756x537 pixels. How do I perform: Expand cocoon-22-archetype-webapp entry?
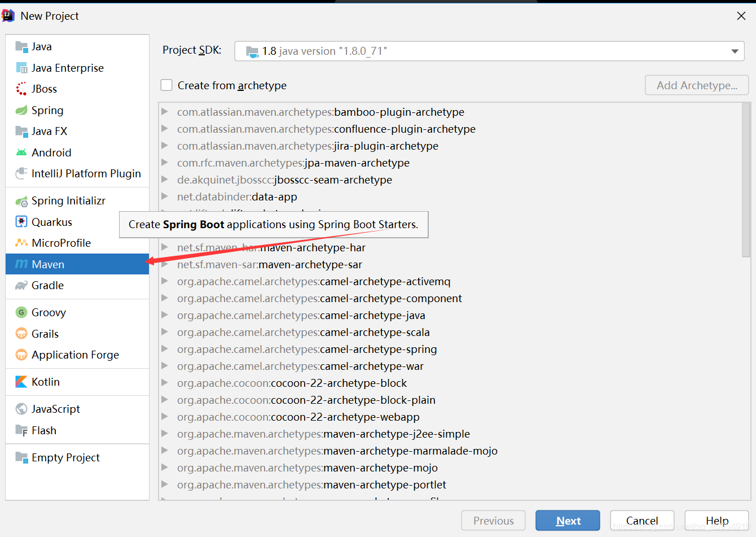point(165,417)
